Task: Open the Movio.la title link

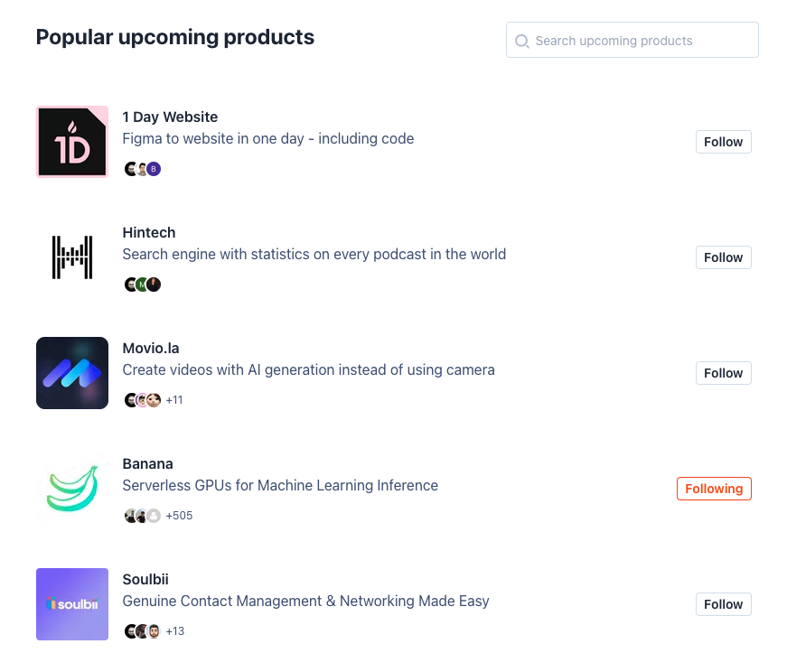Action: tap(151, 348)
